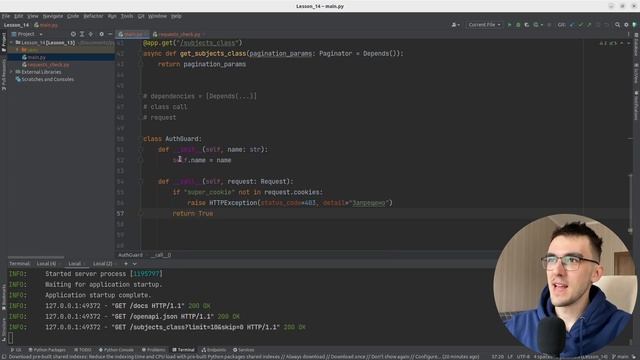Open the Tools menu
640x360 pixels.
pos(127,16)
